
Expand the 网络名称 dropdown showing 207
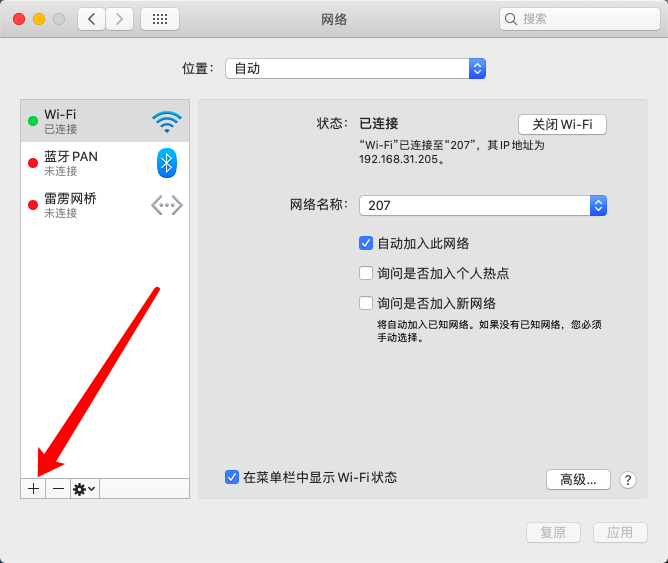pyautogui.click(x=482, y=205)
